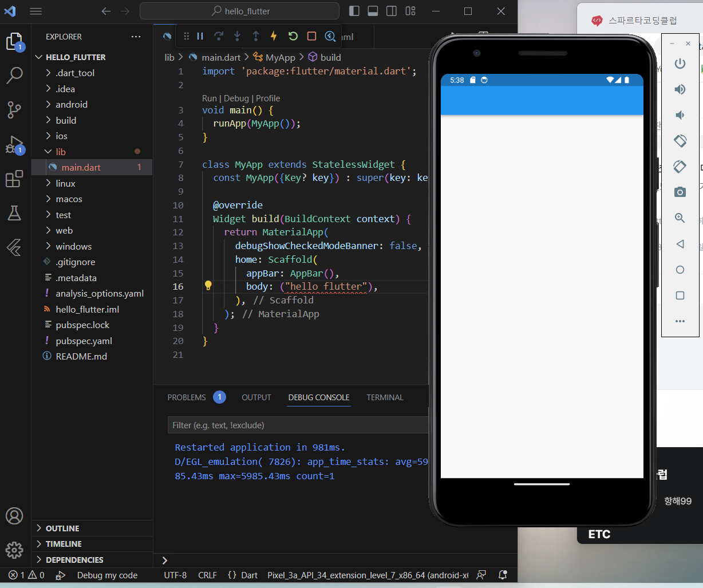Open the hamburger application menu
The height and width of the screenshot is (588, 703).
[x=35, y=11]
